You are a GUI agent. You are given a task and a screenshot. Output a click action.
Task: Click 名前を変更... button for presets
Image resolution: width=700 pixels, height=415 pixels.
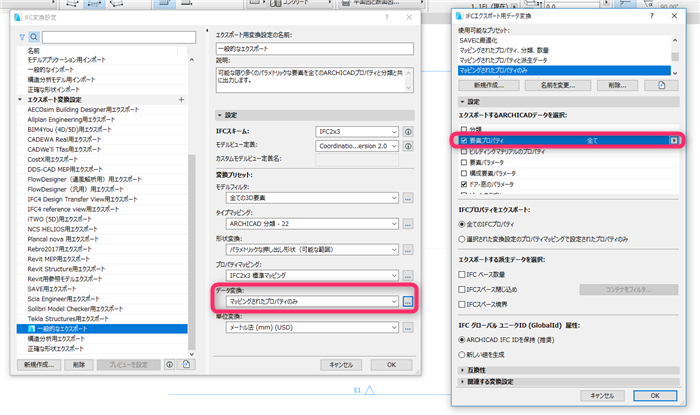click(558, 85)
